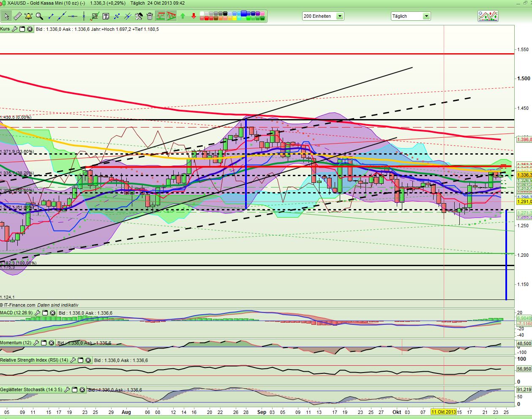Open Momentum indicator wrench settings
Viewport: 532px width, 419px height.
37,343
